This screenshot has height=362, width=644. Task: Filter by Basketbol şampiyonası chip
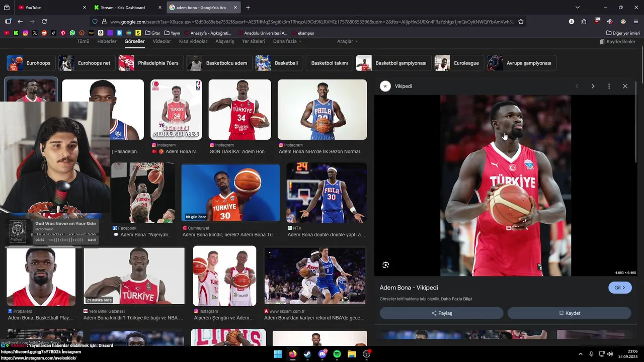pos(393,63)
